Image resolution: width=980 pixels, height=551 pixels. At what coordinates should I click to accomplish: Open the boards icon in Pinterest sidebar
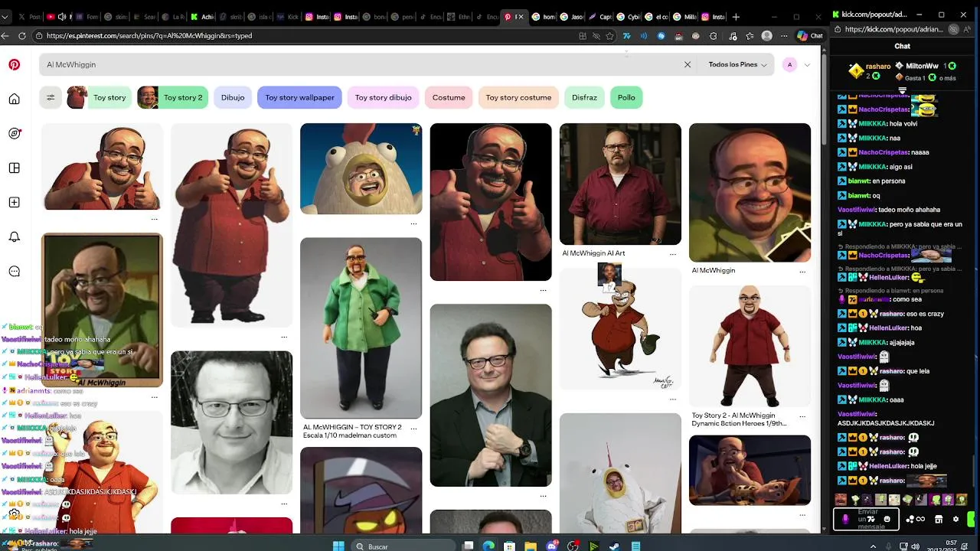[x=14, y=168]
